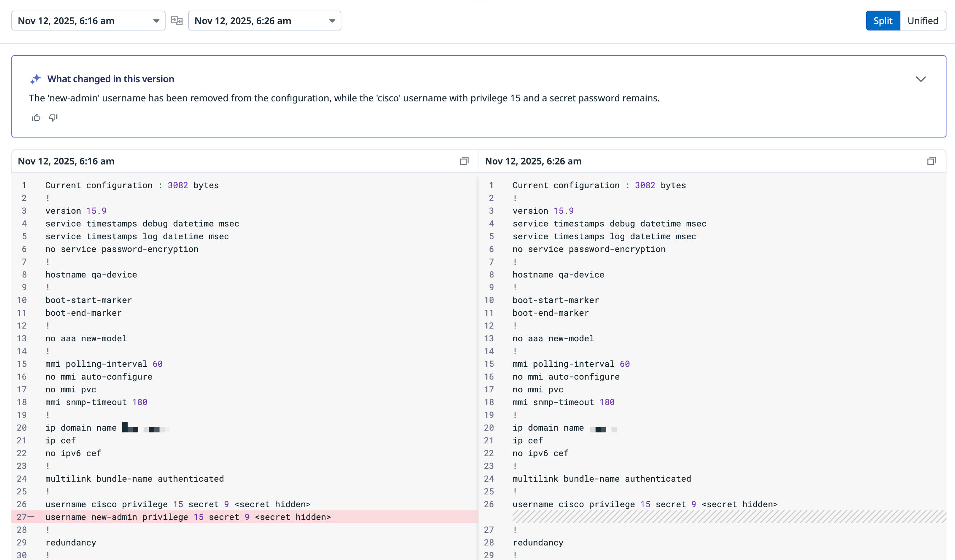Click the hostname qa-device line on right

[x=558, y=274]
